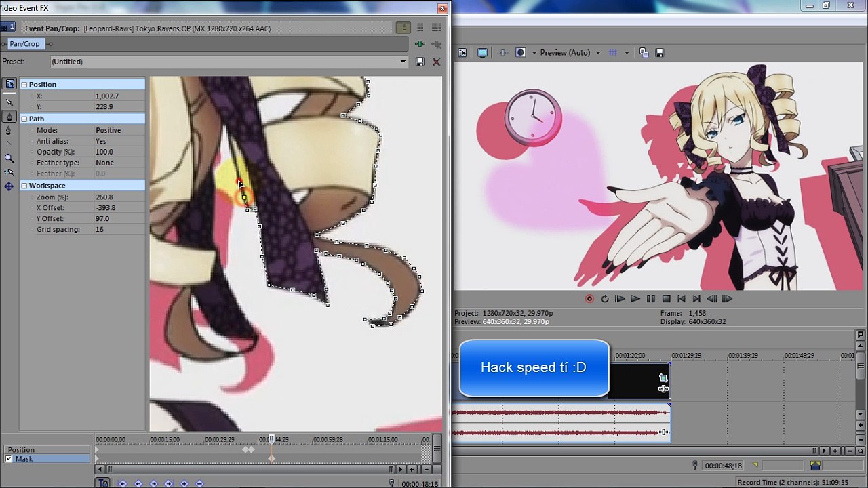The image size is (868, 488).
Task: Step to Next Frame
Action: [728, 299]
